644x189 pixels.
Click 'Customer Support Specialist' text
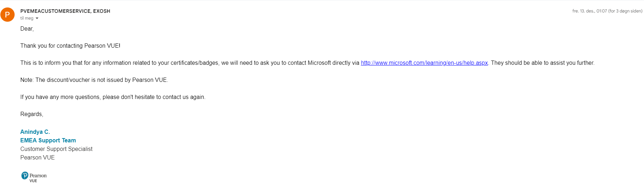[56, 149]
